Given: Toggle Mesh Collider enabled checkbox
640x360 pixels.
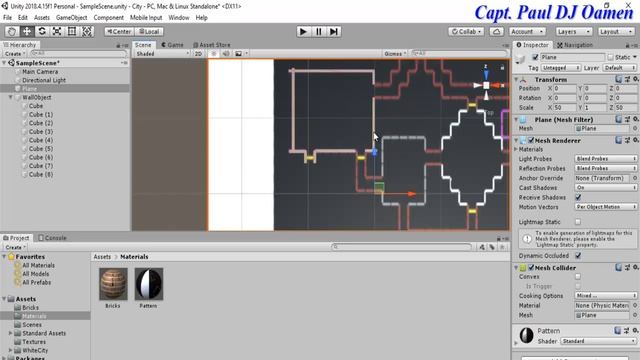Looking at the screenshot, I should (531, 267).
